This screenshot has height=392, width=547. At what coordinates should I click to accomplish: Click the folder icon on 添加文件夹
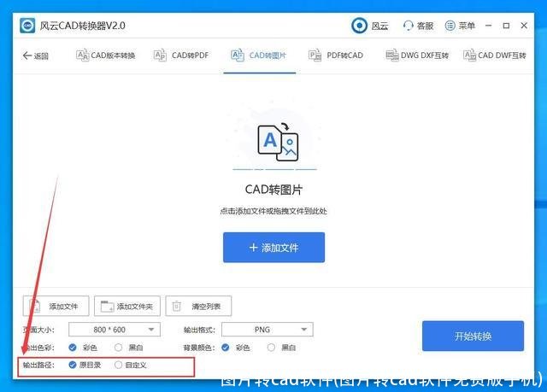(107, 307)
